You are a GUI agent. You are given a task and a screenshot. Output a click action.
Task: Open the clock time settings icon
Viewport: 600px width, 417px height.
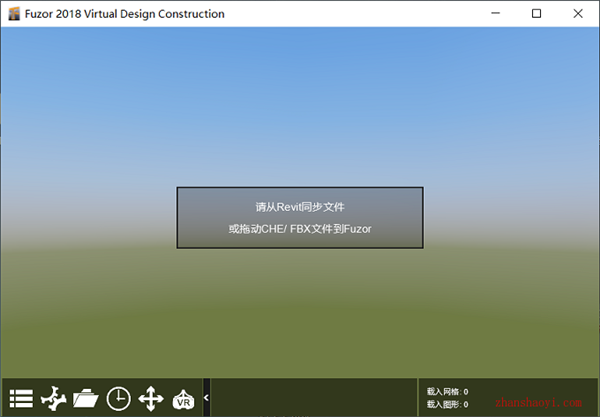click(x=119, y=399)
